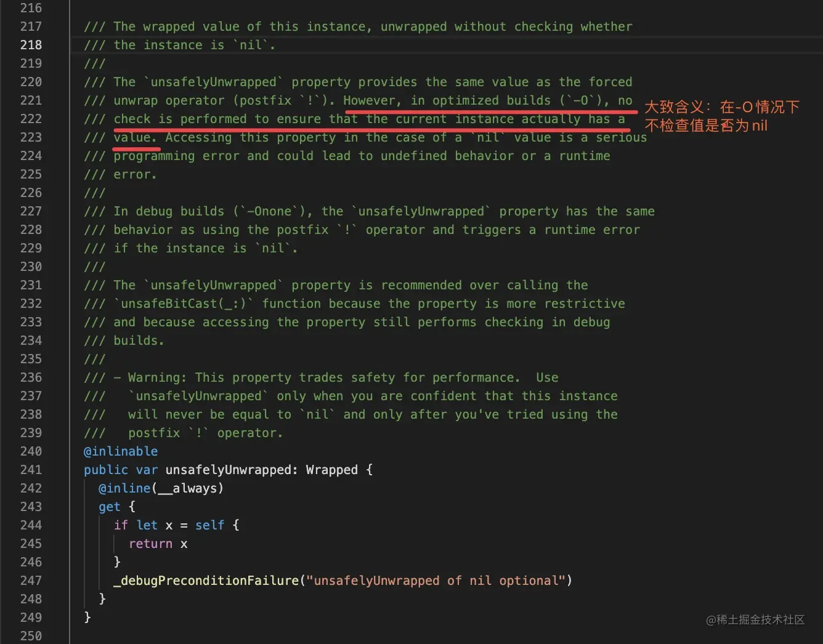The image size is (823, 644).
Task: Click the 'Wrapped' type on line 241
Action: [x=331, y=470]
